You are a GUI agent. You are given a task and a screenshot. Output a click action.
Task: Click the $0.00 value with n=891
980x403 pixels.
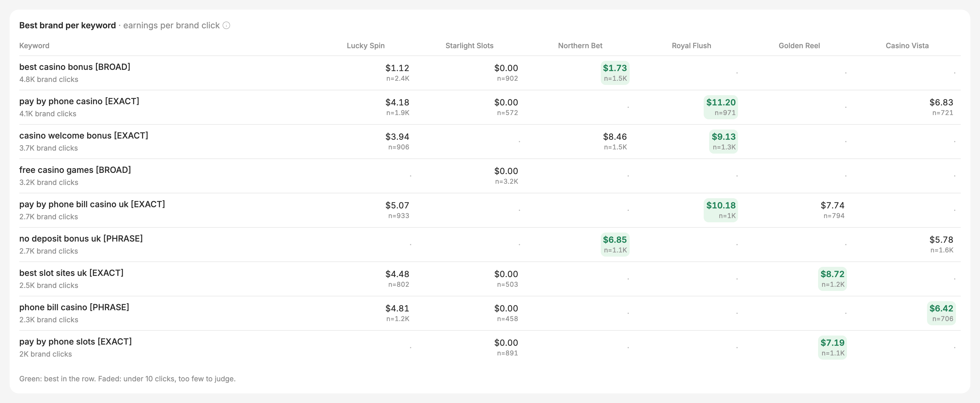click(506, 343)
